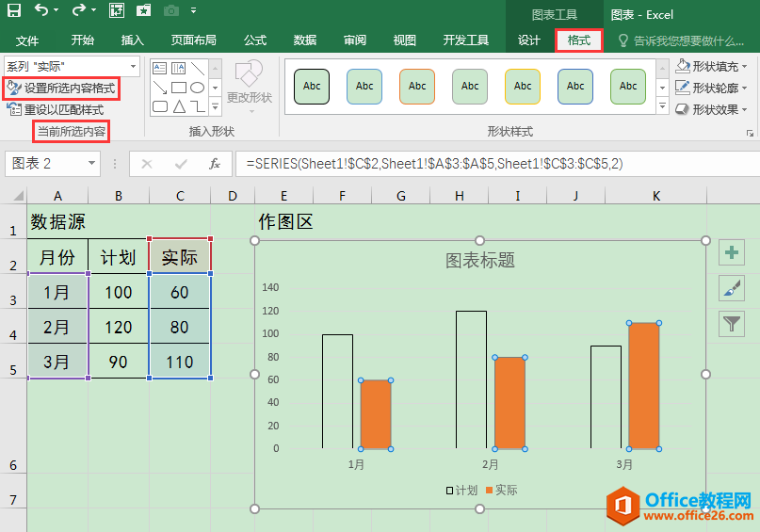Choose the green-outlined Abc shape style
760x532 pixels.
tap(628, 87)
